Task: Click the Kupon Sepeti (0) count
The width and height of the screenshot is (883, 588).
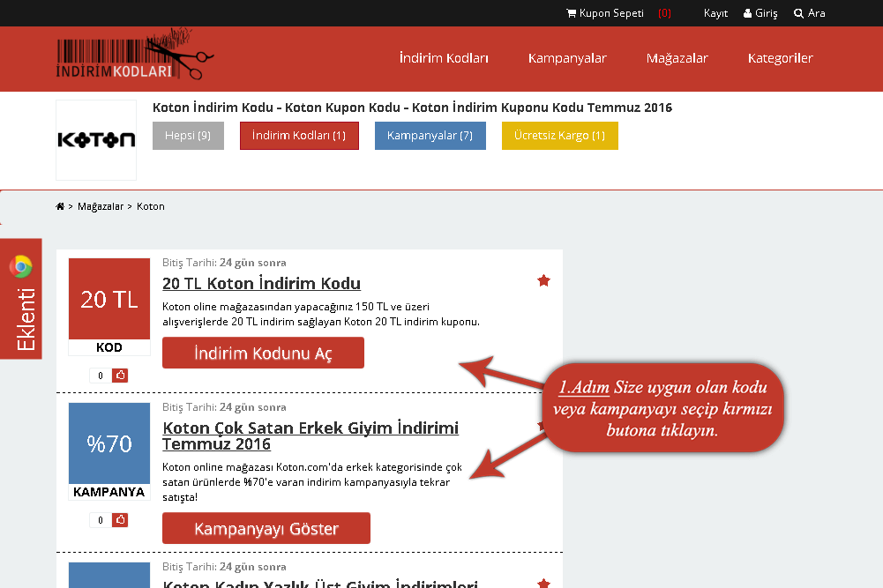Action: click(x=664, y=13)
